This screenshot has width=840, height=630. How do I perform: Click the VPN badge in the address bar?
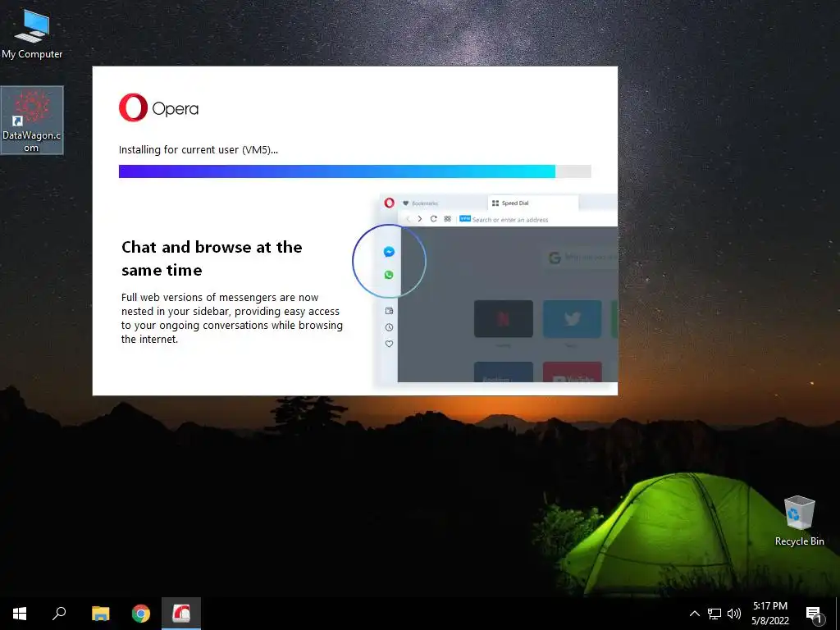pyautogui.click(x=465, y=218)
